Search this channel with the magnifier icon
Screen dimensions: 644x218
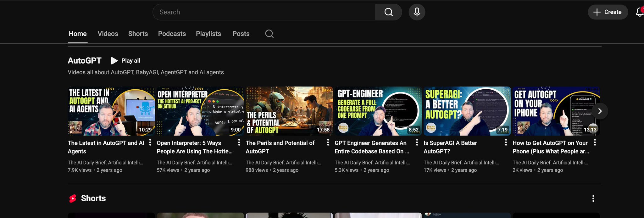point(269,34)
